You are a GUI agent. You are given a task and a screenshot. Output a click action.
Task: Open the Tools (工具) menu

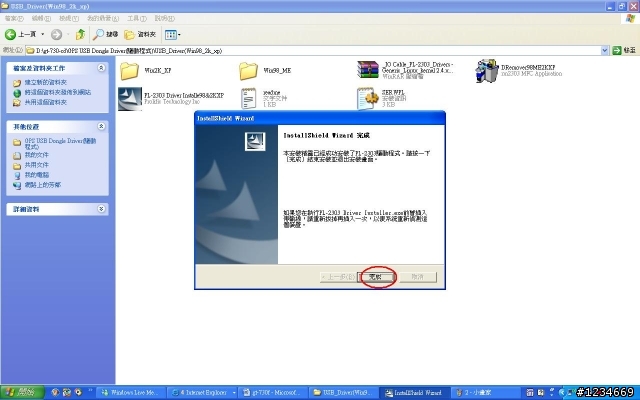tap(137, 18)
